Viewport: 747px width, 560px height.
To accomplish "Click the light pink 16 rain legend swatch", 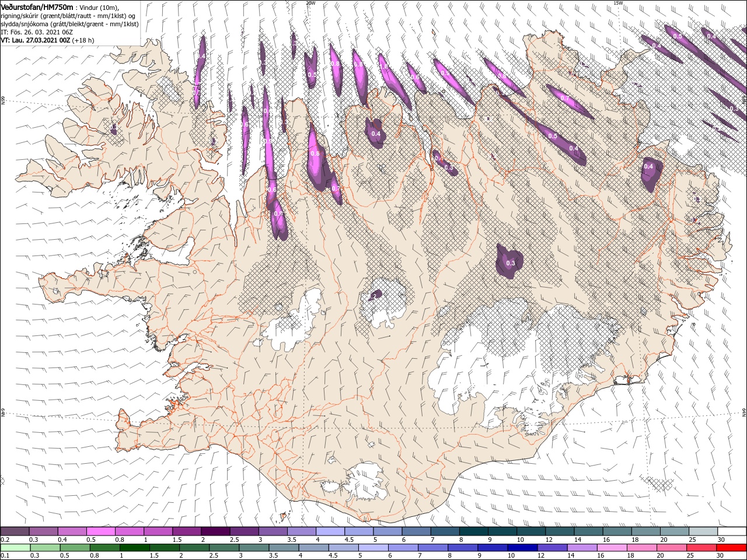I will [612, 548].
